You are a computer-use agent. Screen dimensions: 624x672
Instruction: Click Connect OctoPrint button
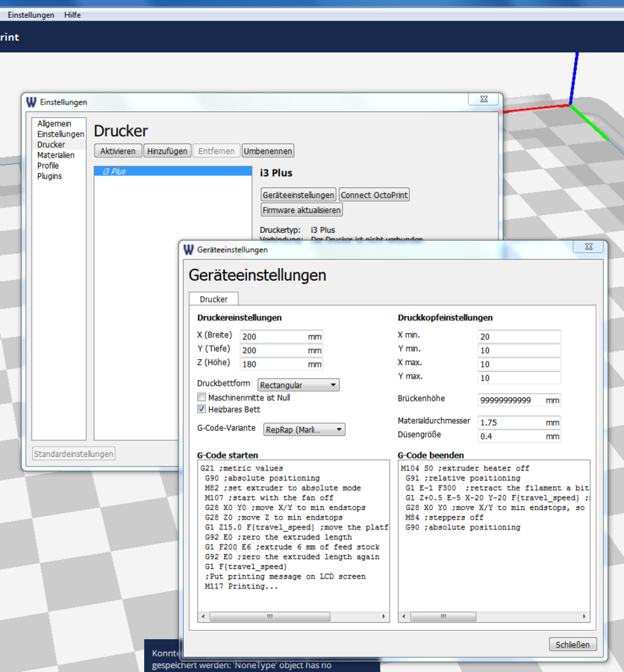(375, 195)
